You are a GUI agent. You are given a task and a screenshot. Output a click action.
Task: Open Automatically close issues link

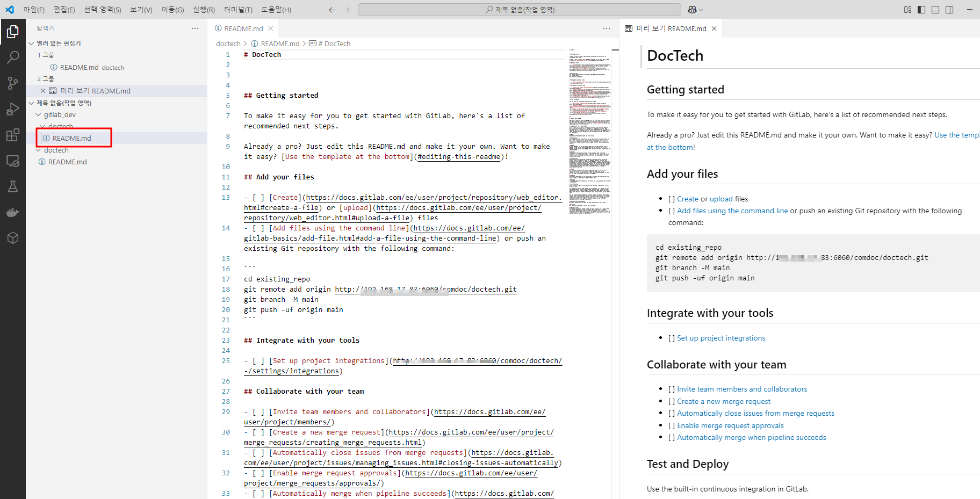click(755, 414)
